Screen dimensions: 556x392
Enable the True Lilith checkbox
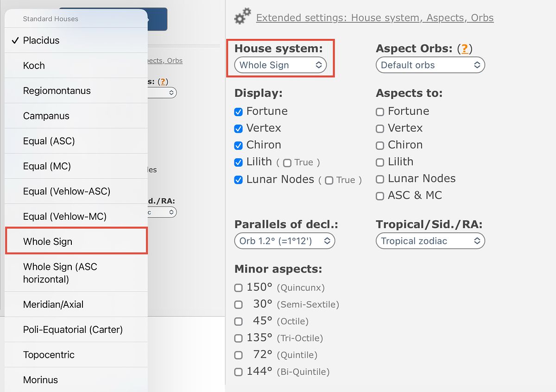(287, 163)
